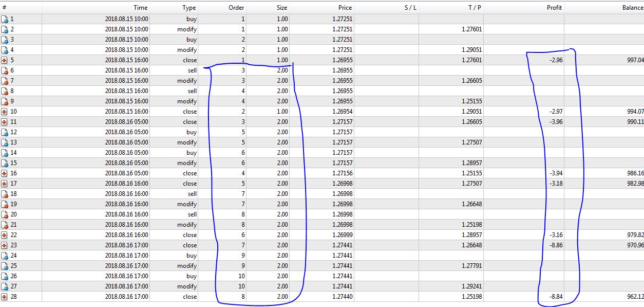
Task: Click the modify icon in row 21
Action: click(x=5, y=225)
